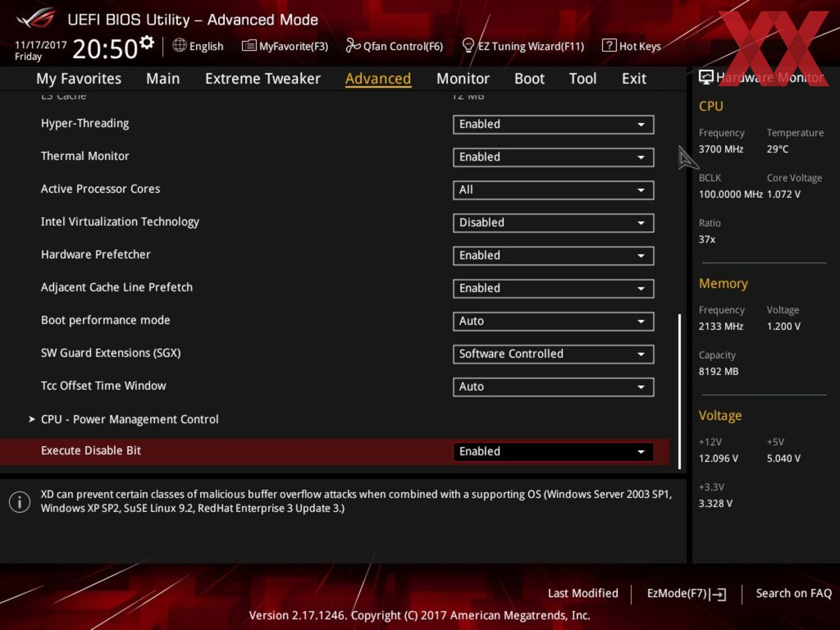Click the 11/17/2017 date text
Image resolution: width=840 pixels, height=630 pixels.
click(41, 45)
